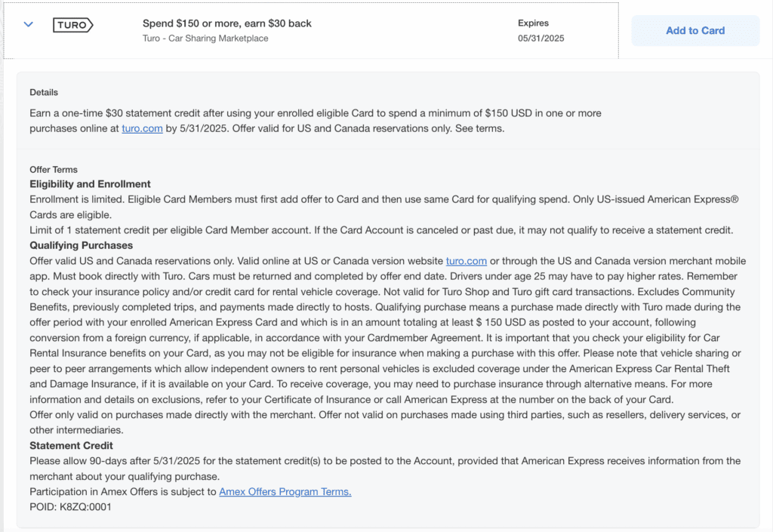
Task: Click the POID K8ZQ:0001 code
Action: 70,507
